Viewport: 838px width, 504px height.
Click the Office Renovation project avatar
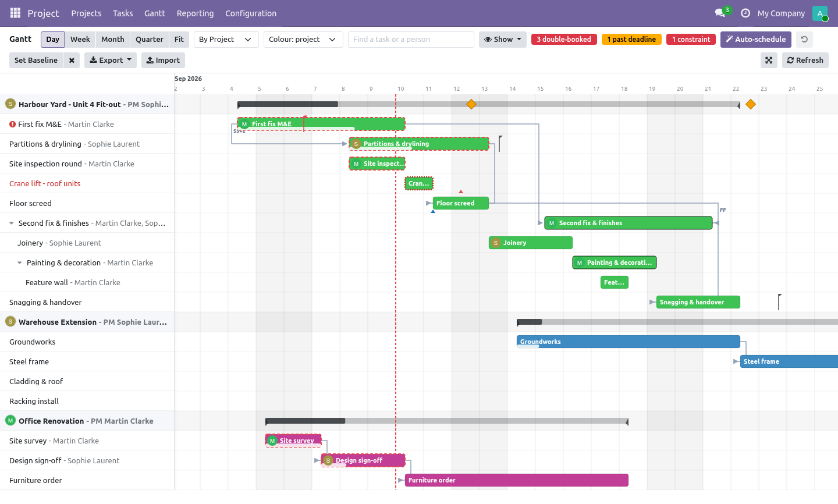10,420
